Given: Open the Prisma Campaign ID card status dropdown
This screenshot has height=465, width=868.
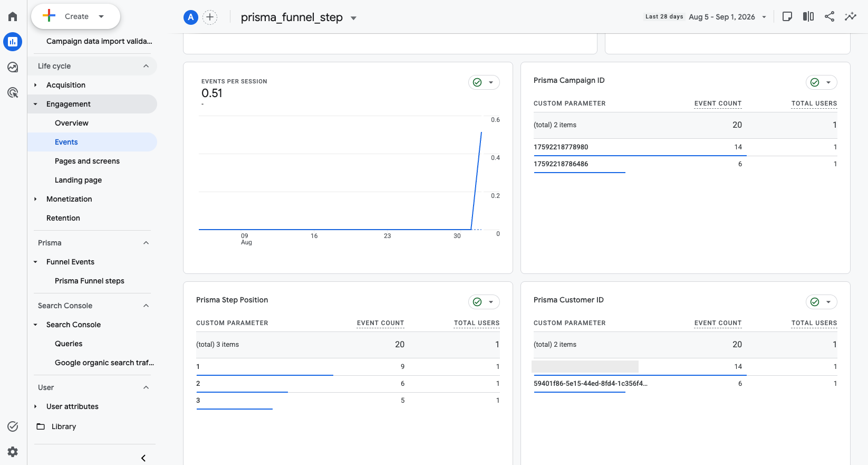Looking at the screenshot, I should coord(822,82).
